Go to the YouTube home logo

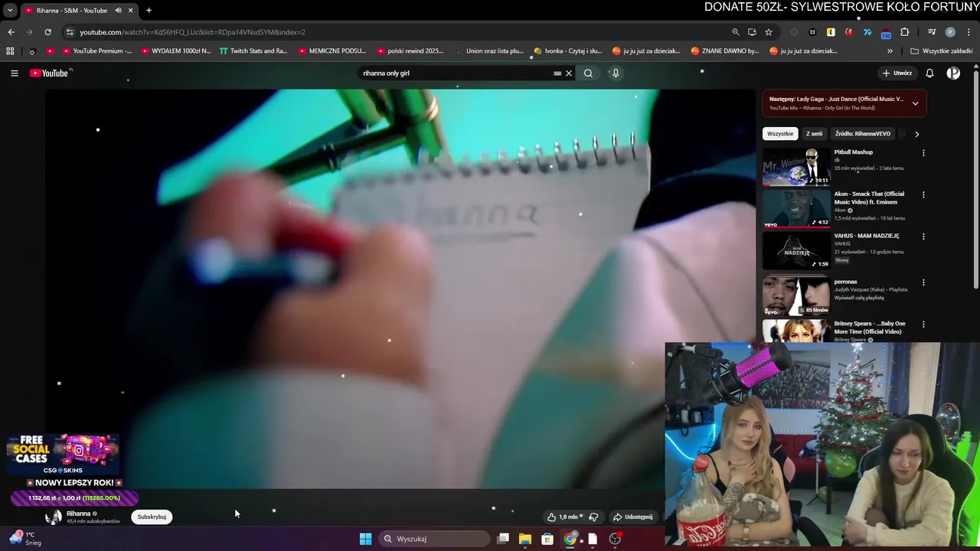click(x=51, y=73)
